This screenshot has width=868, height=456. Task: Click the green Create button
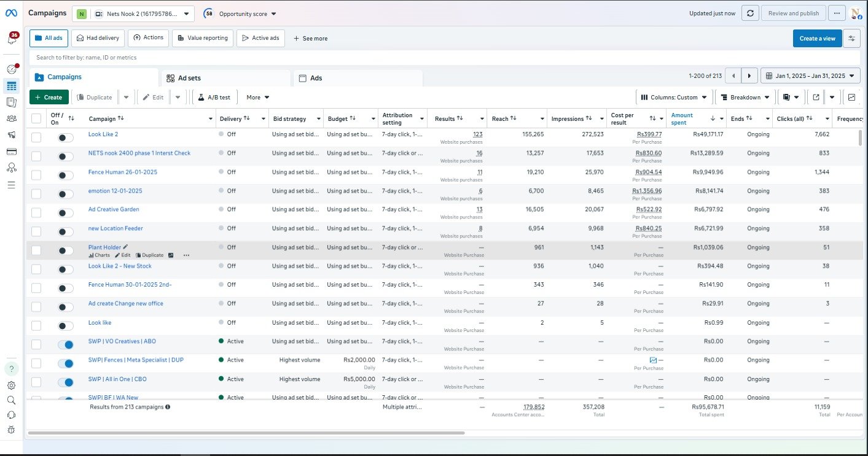(x=49, y=97)
